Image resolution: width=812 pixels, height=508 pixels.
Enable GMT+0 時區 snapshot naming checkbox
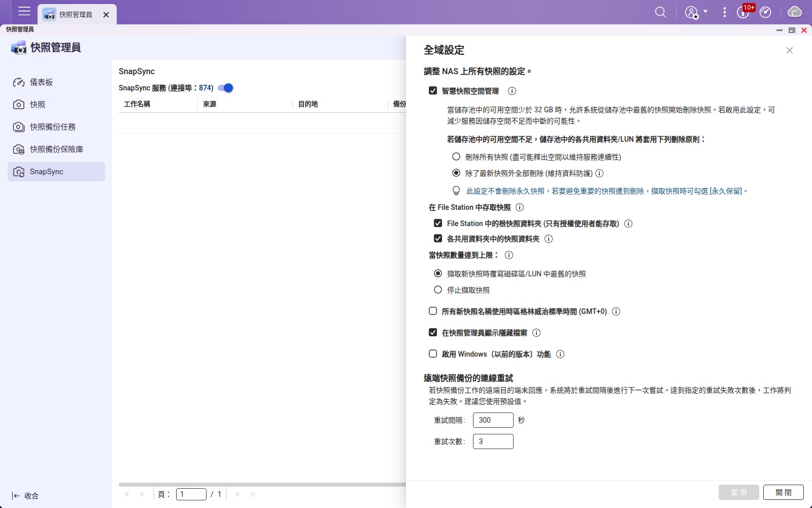(x=433, y=311)
